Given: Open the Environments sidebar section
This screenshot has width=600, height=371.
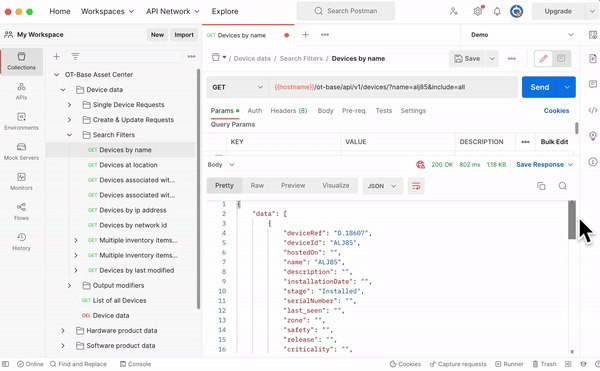Looking at the screenshot, I should pyautogui.click(x=21, y=121).
